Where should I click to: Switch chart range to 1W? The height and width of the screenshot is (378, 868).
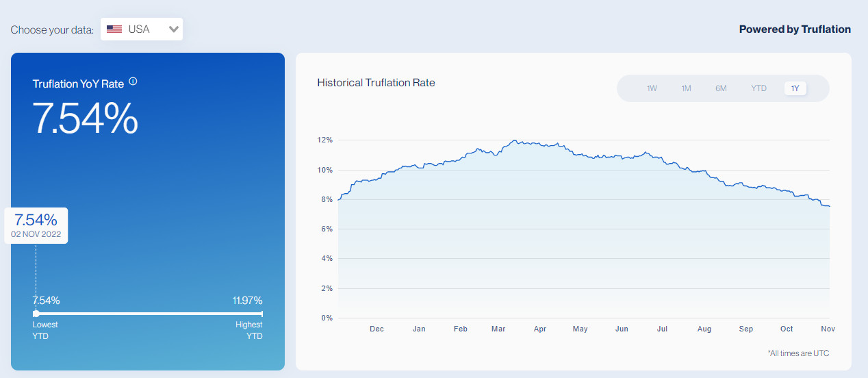coord(652,88)
